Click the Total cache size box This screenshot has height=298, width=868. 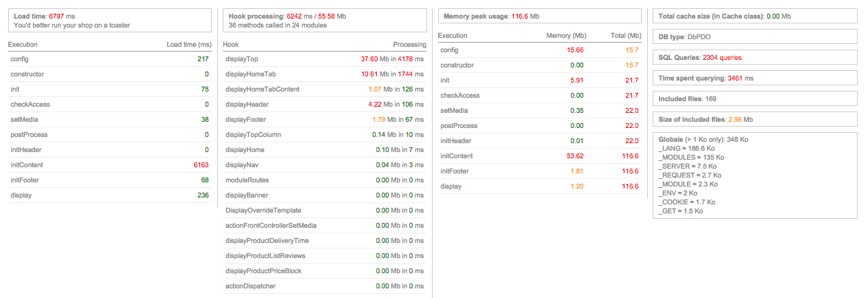pos(755,16)
